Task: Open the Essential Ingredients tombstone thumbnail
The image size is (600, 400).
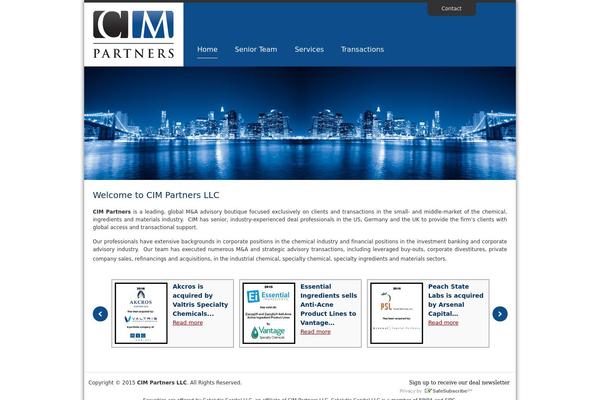Action: pyautogui.click(x=269, y=313)
